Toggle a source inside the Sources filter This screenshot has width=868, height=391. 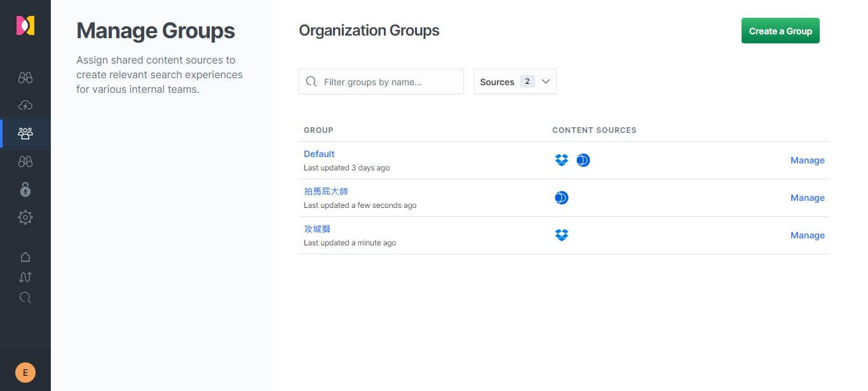click(515, 81)
